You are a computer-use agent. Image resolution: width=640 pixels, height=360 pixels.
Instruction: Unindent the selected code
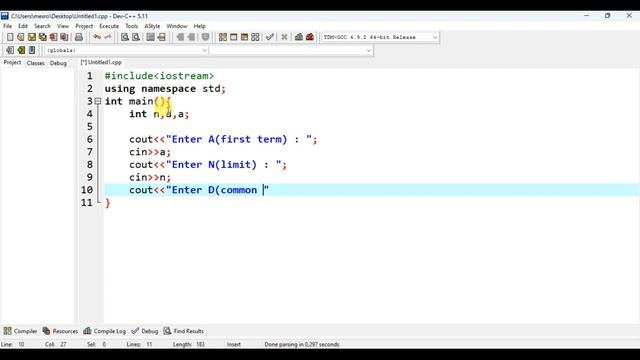pyautogui.click(x=191, y=37)
